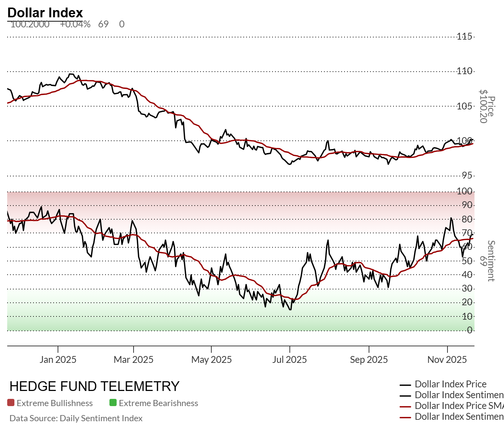The image size is (504, 432).
Task: Click the Sentiment 69 axis label
Action: (487, 261)
